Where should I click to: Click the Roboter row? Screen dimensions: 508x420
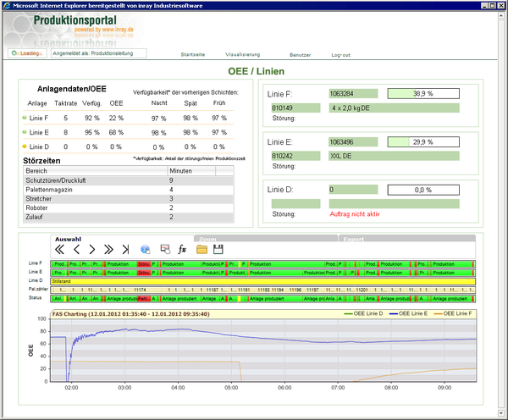tap(129, 207)
